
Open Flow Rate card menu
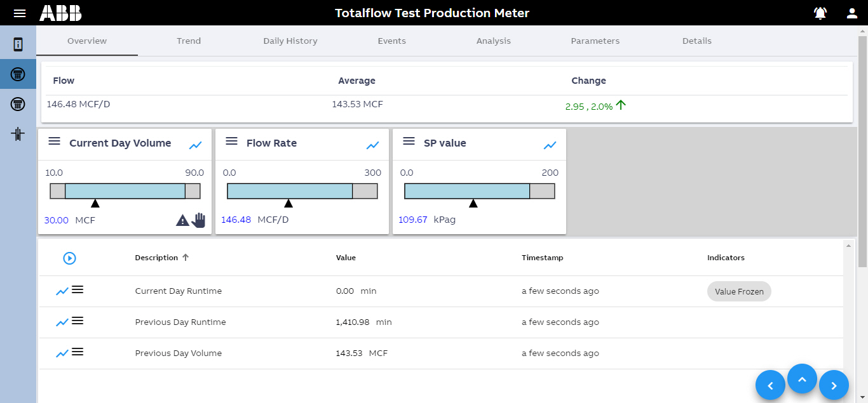(231, 142)
